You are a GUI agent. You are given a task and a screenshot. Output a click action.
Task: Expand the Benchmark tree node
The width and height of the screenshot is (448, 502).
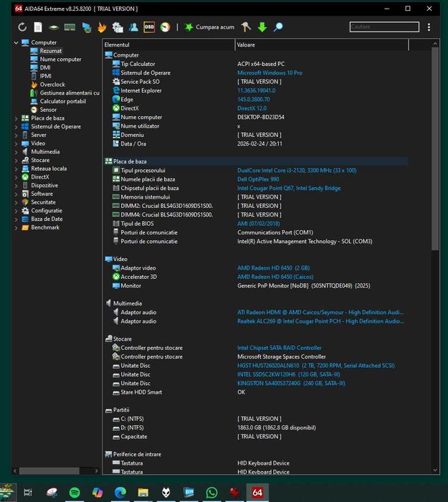coord(16,227)
